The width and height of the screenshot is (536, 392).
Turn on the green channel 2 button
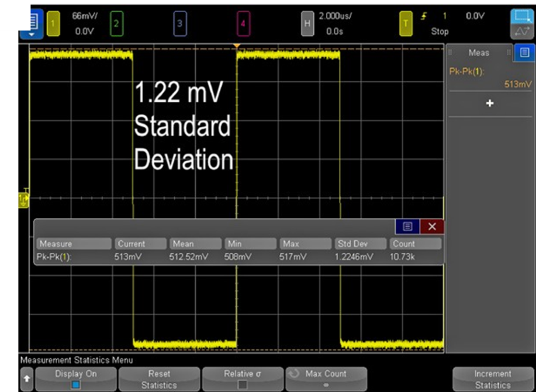tap(116, 24)
